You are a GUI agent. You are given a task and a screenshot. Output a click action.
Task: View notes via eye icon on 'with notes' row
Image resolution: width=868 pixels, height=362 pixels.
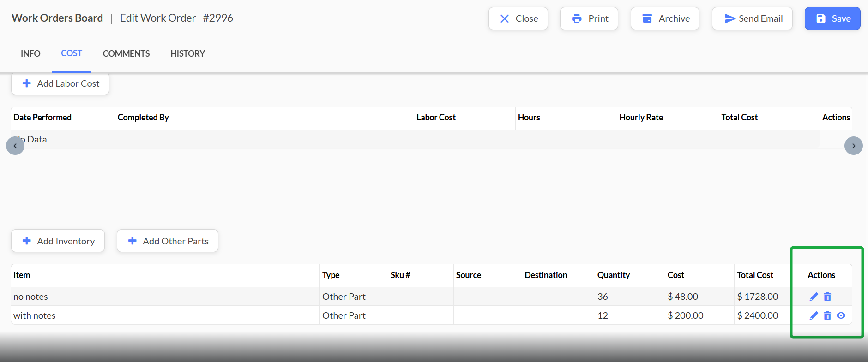coord(841,315)
